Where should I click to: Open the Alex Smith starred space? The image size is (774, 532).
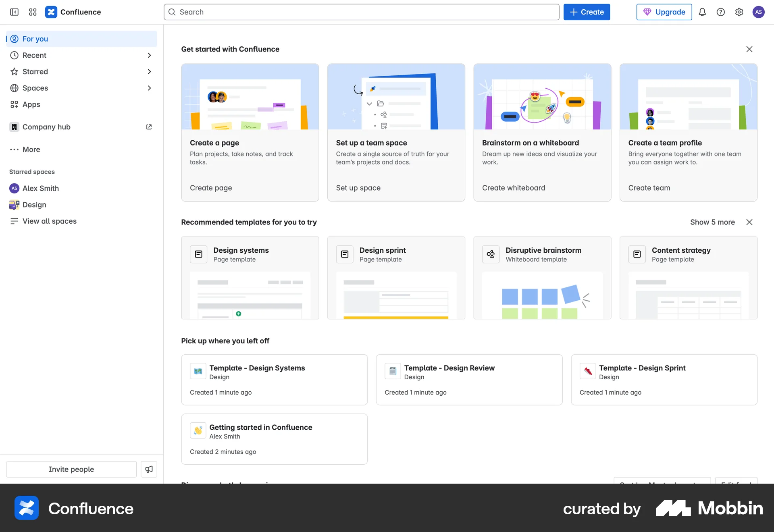click(81, 188)
